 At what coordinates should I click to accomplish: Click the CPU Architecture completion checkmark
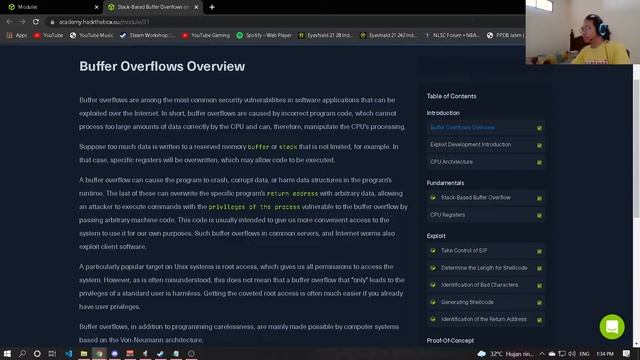539,162
